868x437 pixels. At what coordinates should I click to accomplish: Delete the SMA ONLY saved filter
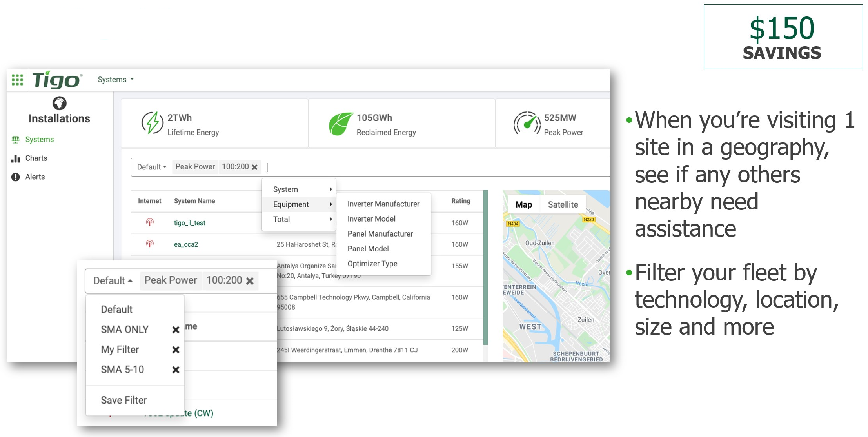tap(176, 330)
